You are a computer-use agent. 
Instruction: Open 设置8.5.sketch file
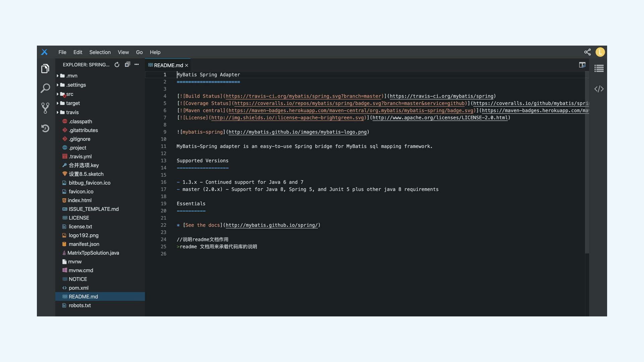[100, 174]
